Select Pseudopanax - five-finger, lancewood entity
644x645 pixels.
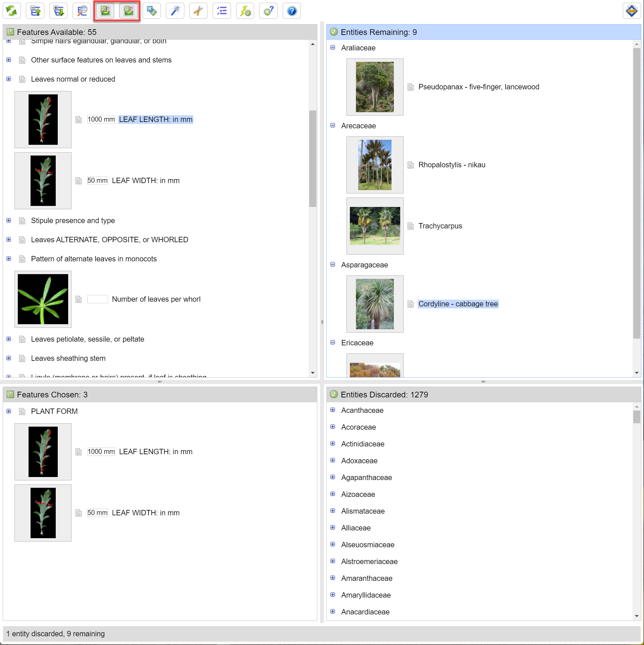pos(479,87)
